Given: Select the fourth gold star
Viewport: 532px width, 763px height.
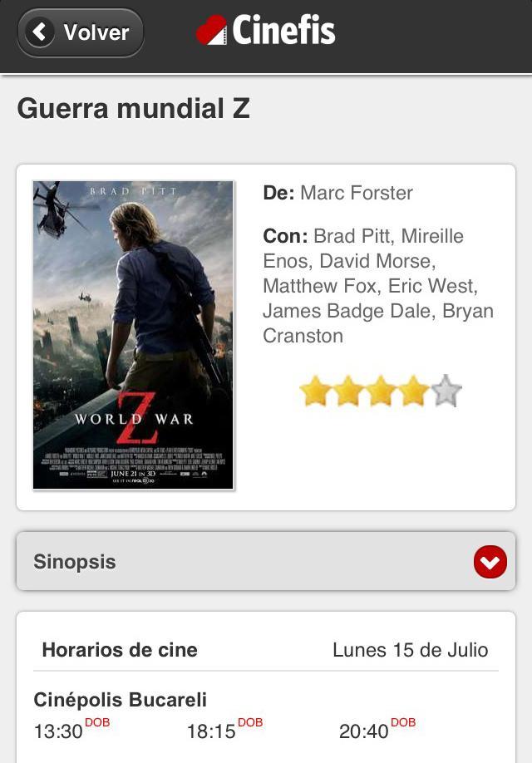Looking at the screenshot, I should (x=413, y=391).
